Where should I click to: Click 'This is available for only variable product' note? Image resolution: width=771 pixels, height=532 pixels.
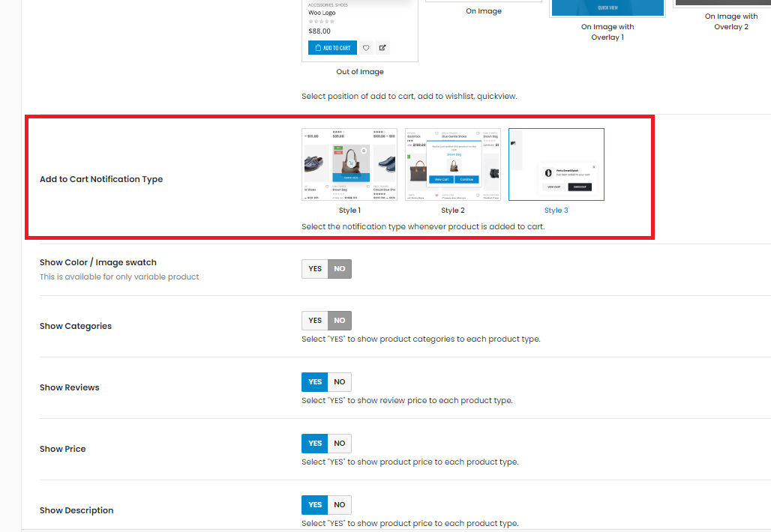(x=119, y=276)
